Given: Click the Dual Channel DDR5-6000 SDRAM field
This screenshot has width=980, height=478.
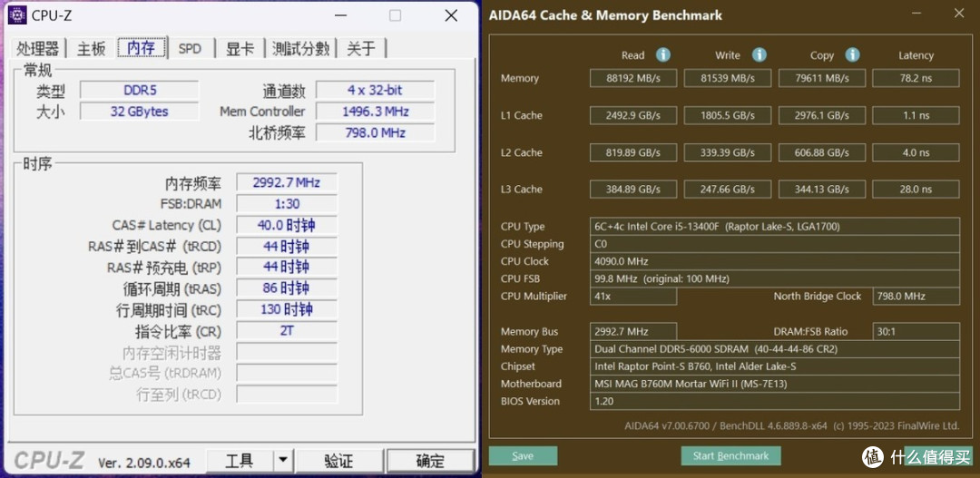Looking at the screenshot, I should (774, 348).
